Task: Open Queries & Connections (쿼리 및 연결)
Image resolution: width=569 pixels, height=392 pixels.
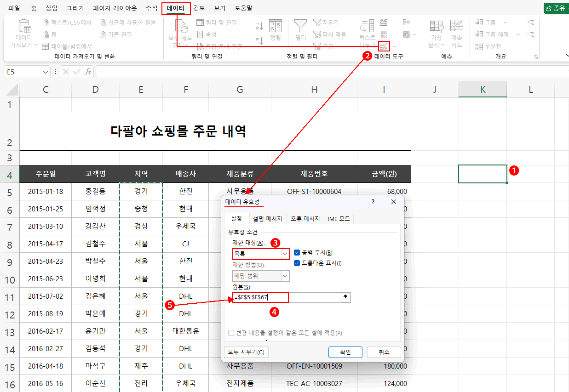Action: click(x=216, y=23)
